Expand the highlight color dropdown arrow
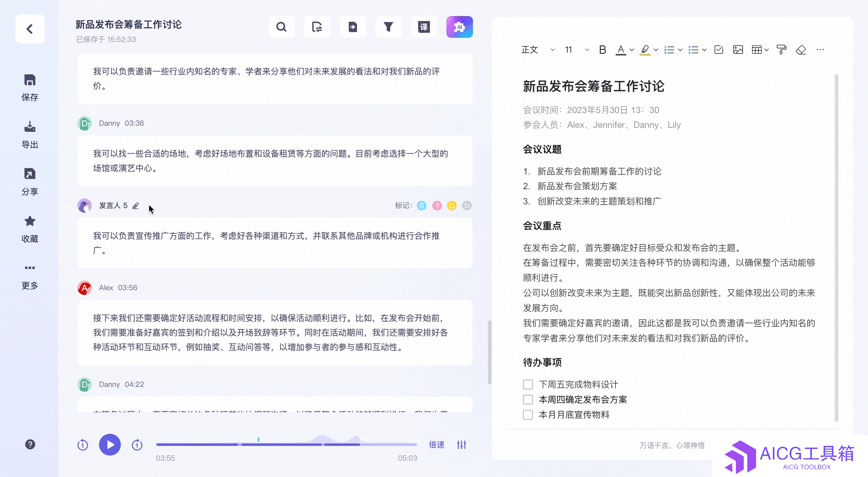The image size is (868, 477). pyautogui.click(x=656, y=50)
